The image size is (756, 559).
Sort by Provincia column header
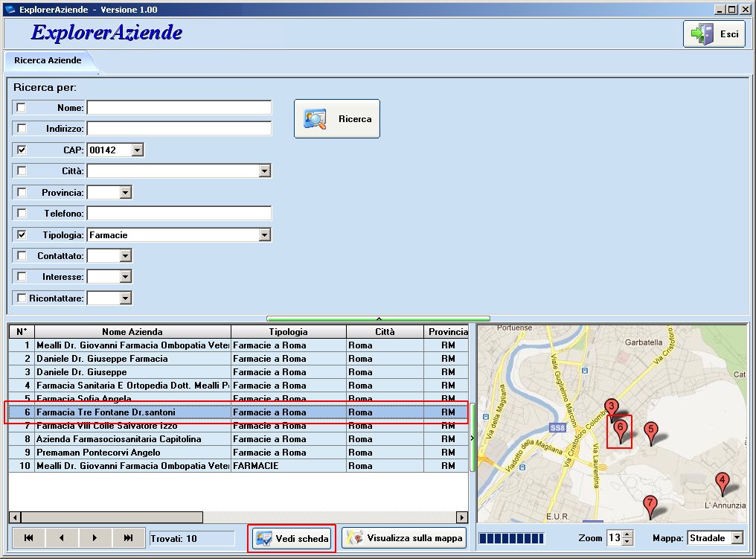click(x=446, y=331)
